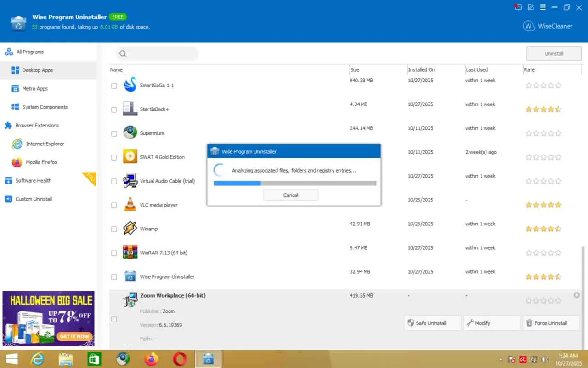The image size is (588, 368).
Task: Tick the StartIsBack+ checkbox
Action: pyautogui.click(x=114, y=109)
